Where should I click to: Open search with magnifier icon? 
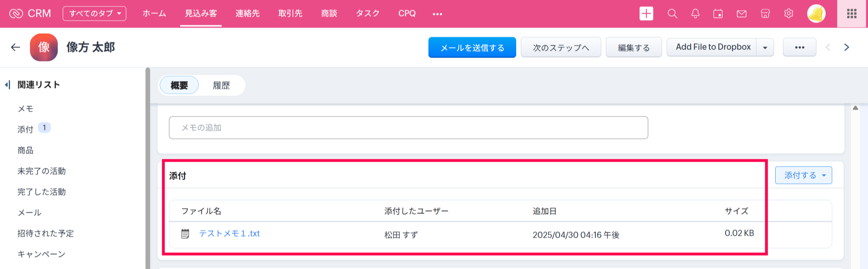tap(672, 14)
